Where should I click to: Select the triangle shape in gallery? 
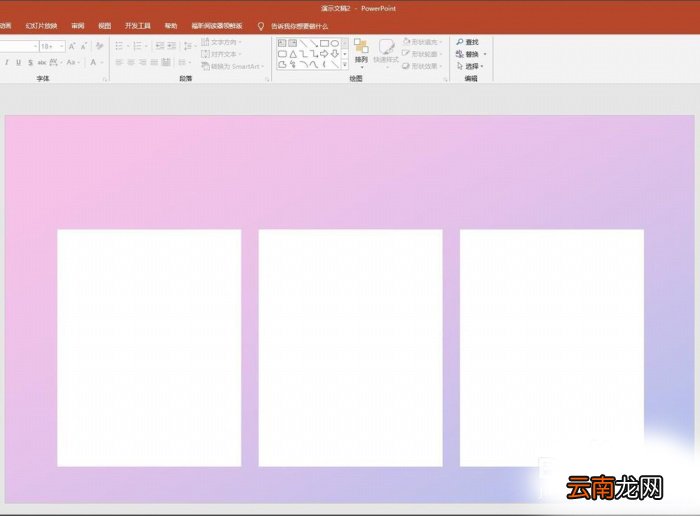point(293,54)
